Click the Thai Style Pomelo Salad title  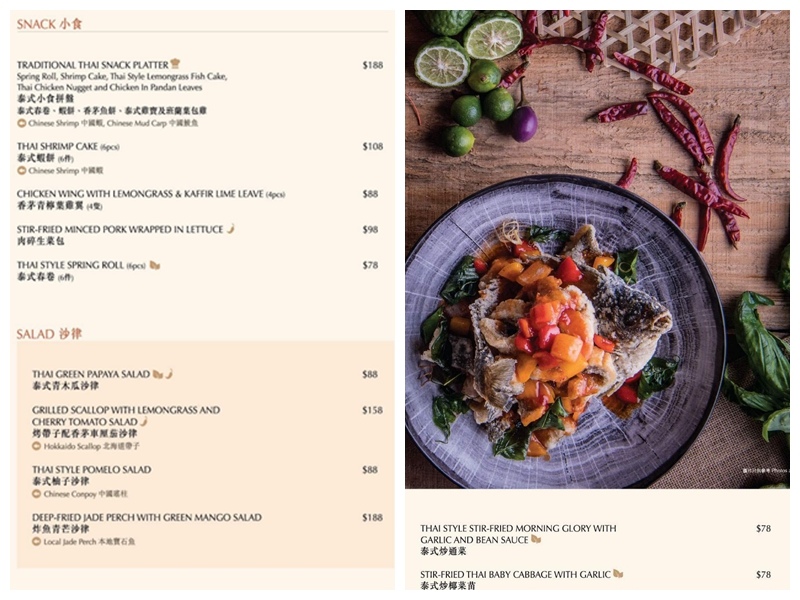pyautogui.click(x=92, y=469)
